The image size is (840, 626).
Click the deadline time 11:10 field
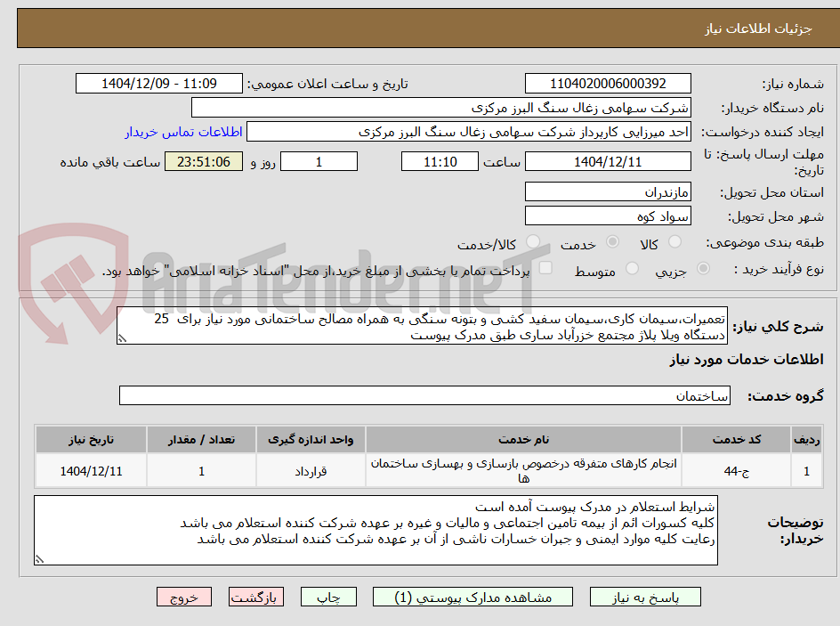[440, 161]
